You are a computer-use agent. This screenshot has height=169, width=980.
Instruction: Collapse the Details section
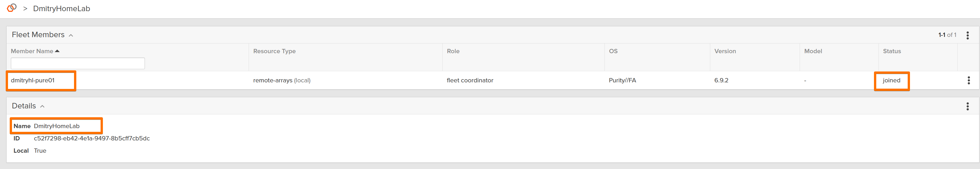[x=42, y=107]
